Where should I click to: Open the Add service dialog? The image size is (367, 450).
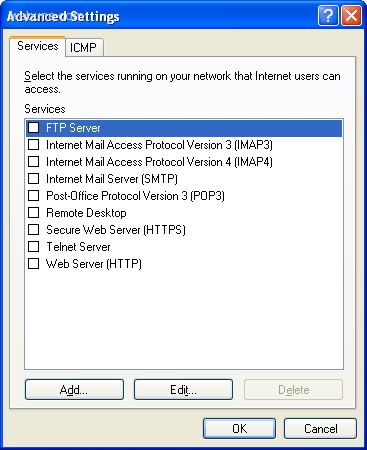pos(74,389)
